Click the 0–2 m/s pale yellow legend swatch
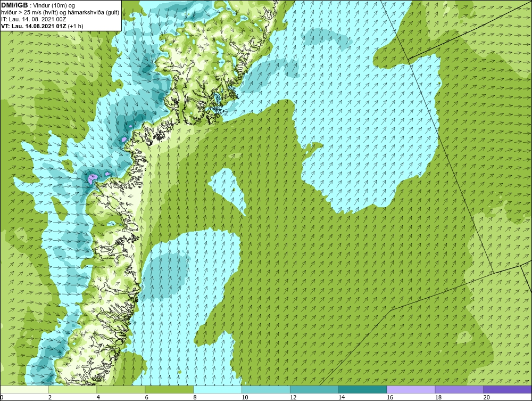The width and height of the screenshot is (532, 401). pos(24,389)
